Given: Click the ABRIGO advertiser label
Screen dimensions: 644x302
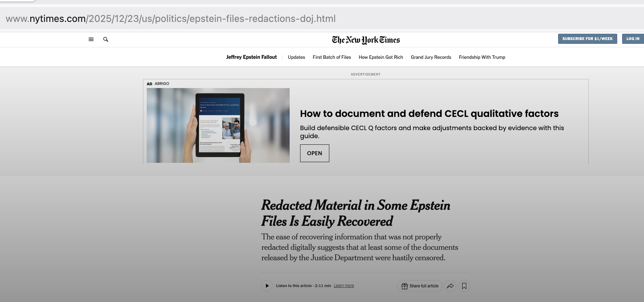Looking at the screenshot, I should [162, 84].
